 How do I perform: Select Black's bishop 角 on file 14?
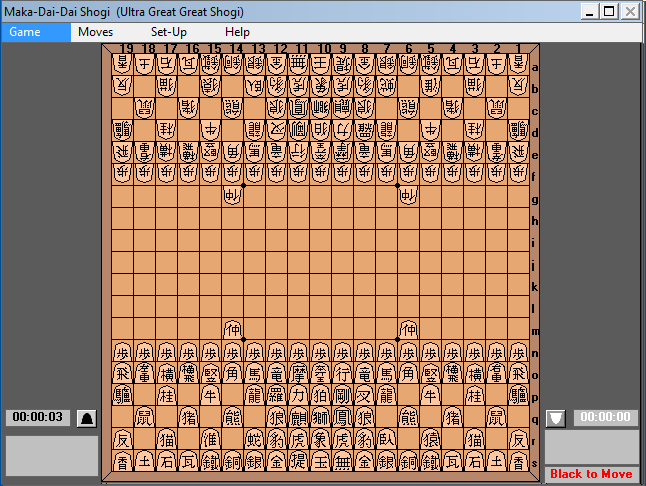(x=233, y=373)
